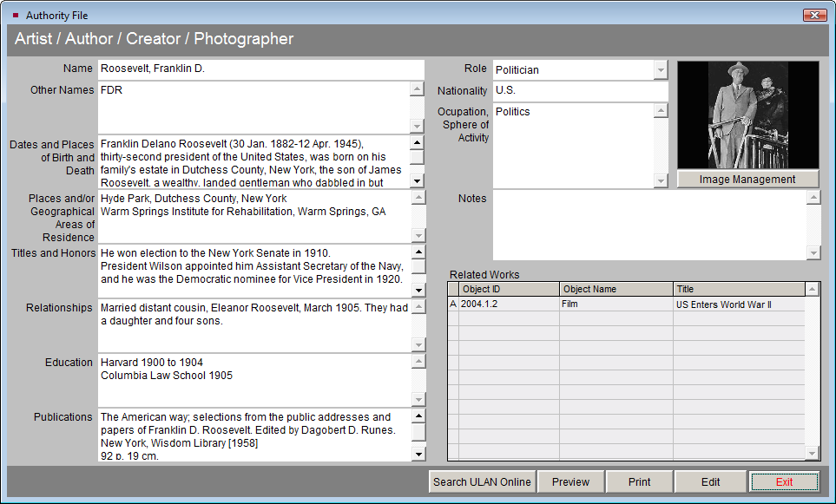Switch to Edit mode for this record
The height and width of the screenshot is (504, 836).
coord(710,481)
